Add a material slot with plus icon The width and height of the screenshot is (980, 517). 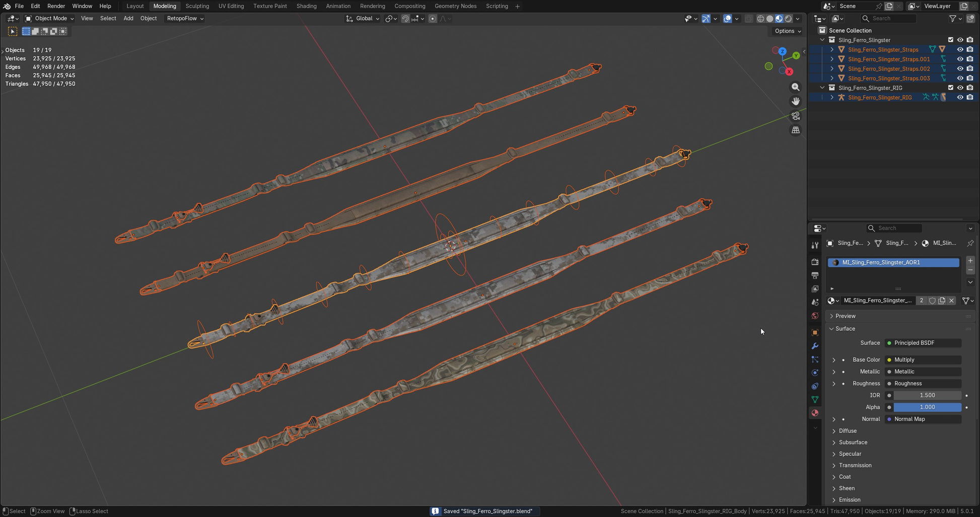click(970, 261)
